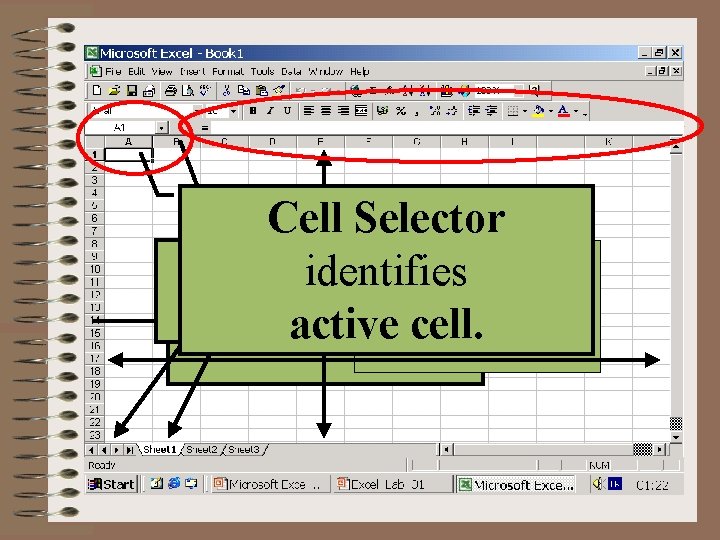
Task: Apply Currency style icon
Action: tap(382, 111)
